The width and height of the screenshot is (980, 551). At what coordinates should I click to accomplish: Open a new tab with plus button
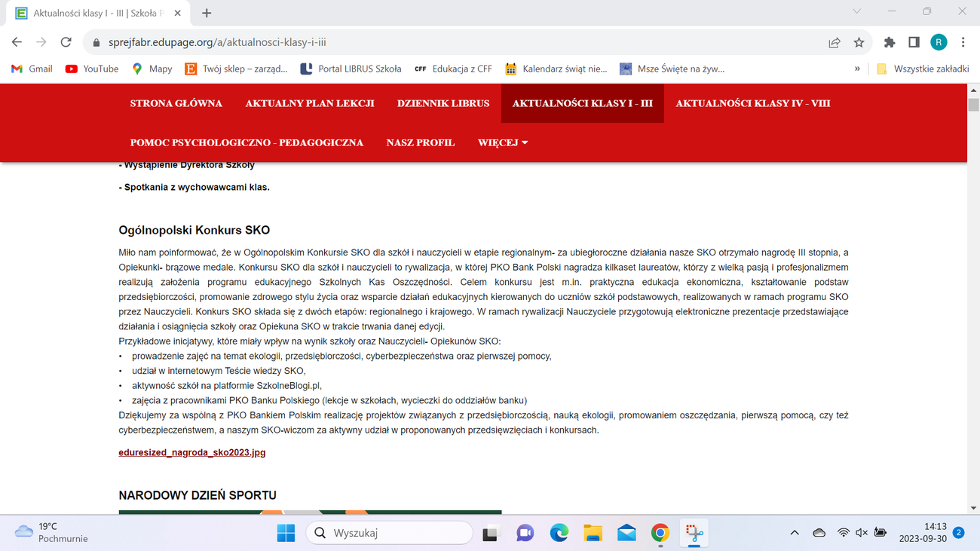207,13
